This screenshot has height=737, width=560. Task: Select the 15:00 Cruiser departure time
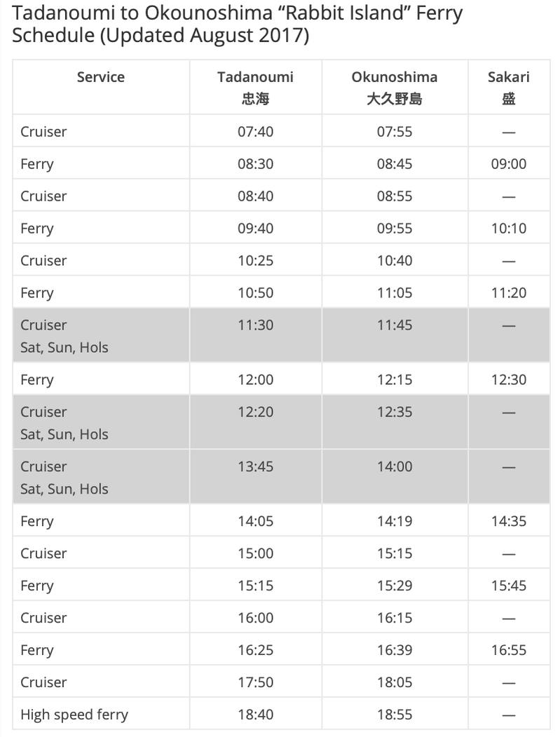(x=256, y=554)
